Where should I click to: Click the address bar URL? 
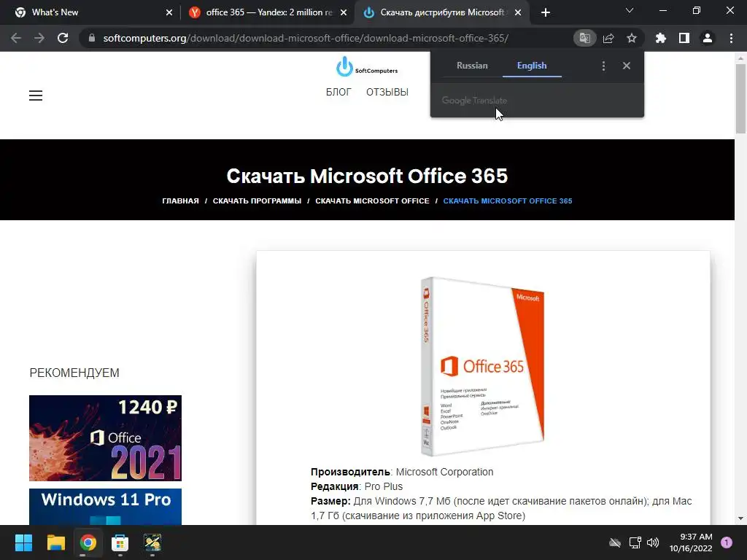click(306, 38)
